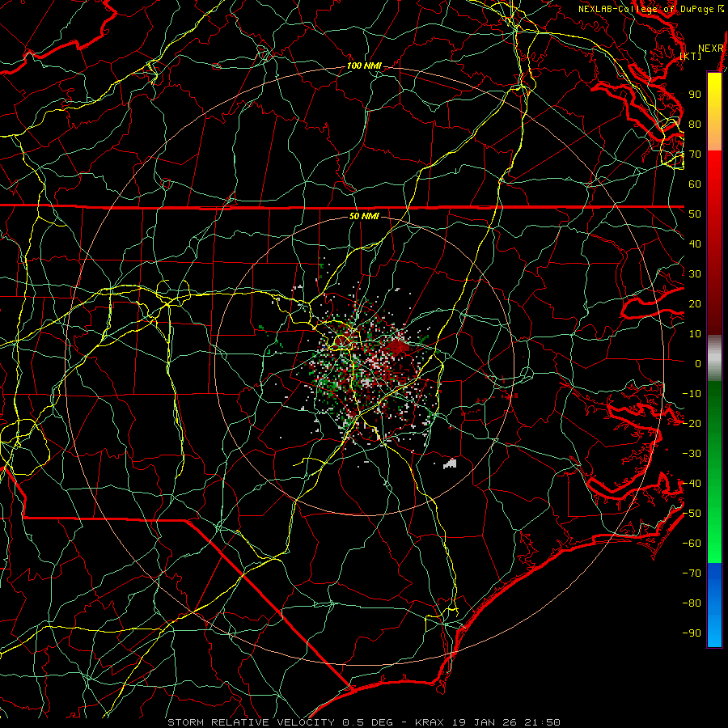Click the positive 20 scale label

pyautogui.click(x=695, y=304)
